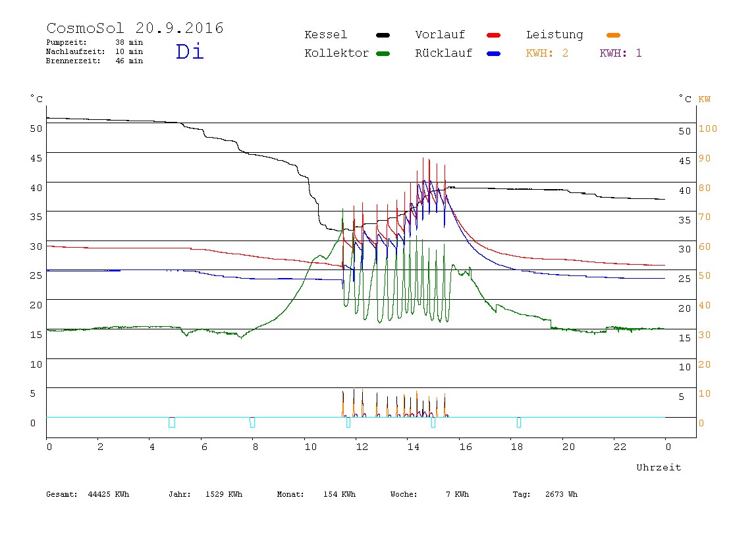Screen dimensions: 756x535
Task: Click hour label "14" on time axis
Action: [x=414, y=447]
